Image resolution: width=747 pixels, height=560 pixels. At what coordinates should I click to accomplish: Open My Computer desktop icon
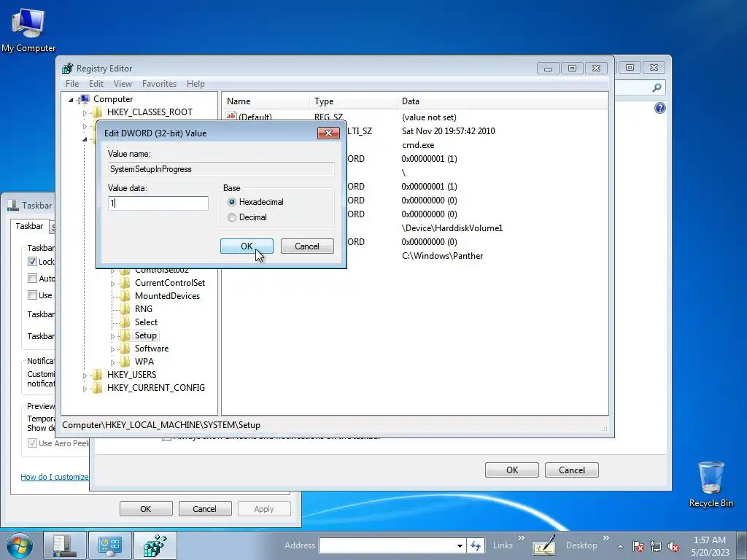click(28, 31)
